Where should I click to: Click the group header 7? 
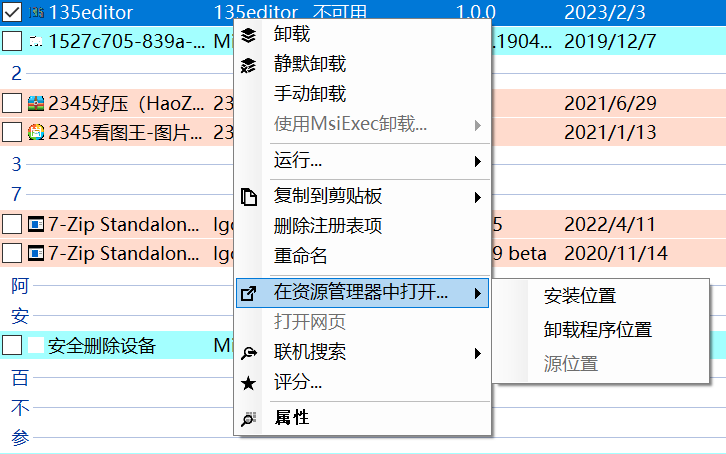pos(17,194)
